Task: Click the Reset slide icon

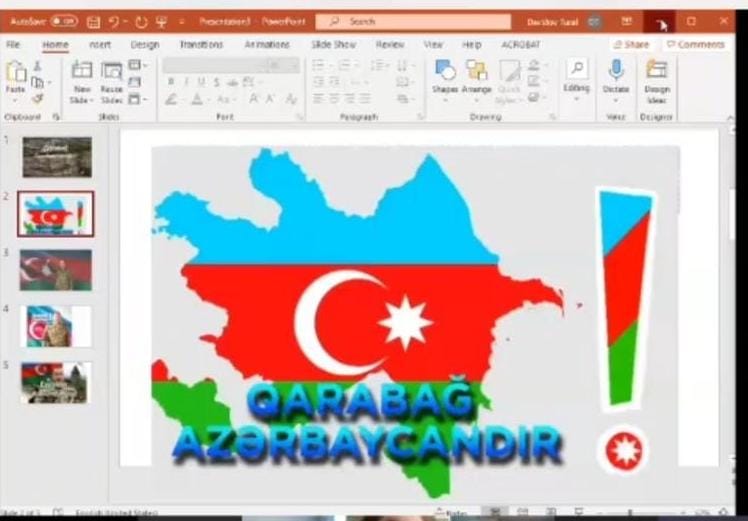Action: [x=135, y=82]
